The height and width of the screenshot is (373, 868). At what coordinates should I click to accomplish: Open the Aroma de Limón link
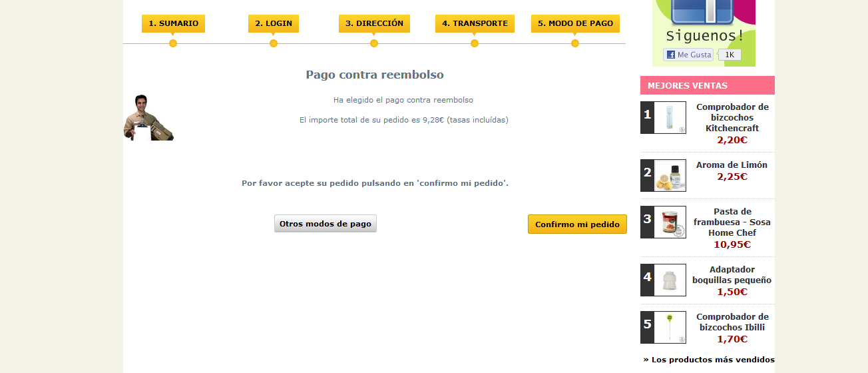(x=732, y=165)
